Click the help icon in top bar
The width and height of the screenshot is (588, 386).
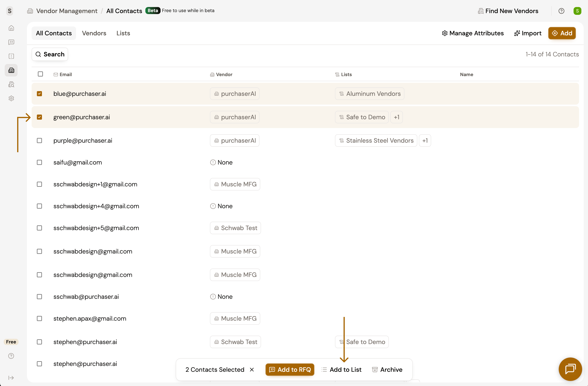[561, 11]
